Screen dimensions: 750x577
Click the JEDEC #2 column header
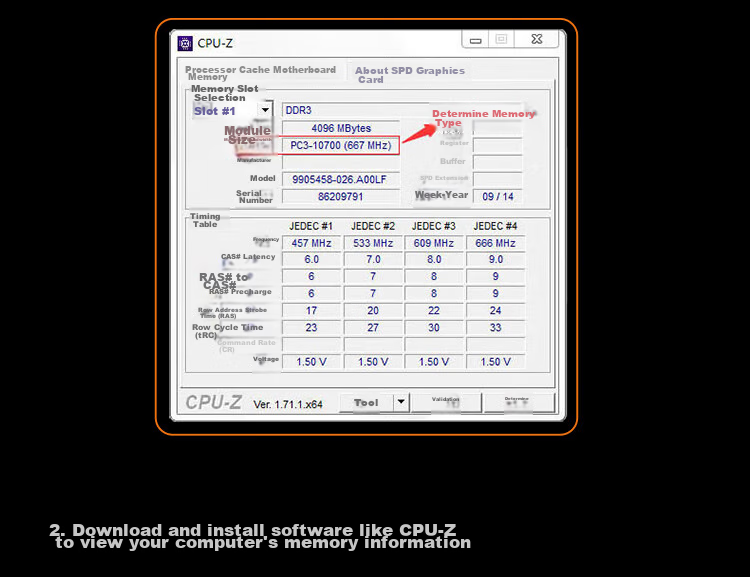373,226
